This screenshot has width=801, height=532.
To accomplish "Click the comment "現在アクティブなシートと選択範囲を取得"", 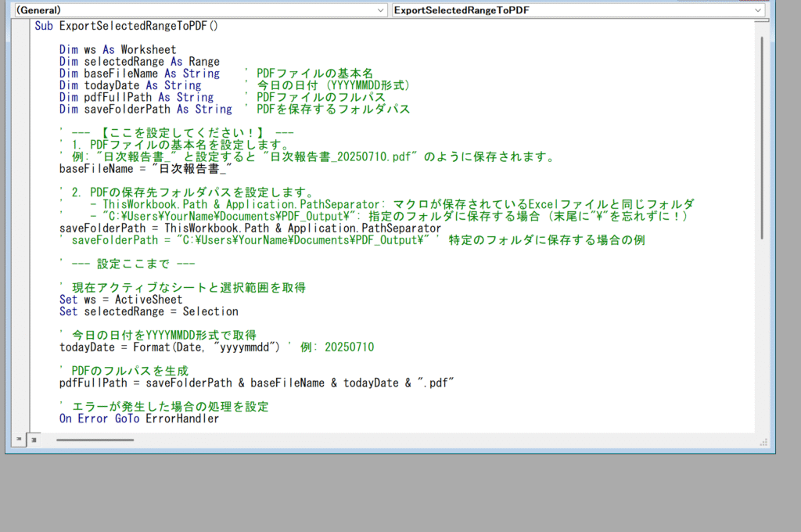I will pyautogui.click(x=189, y=288).
